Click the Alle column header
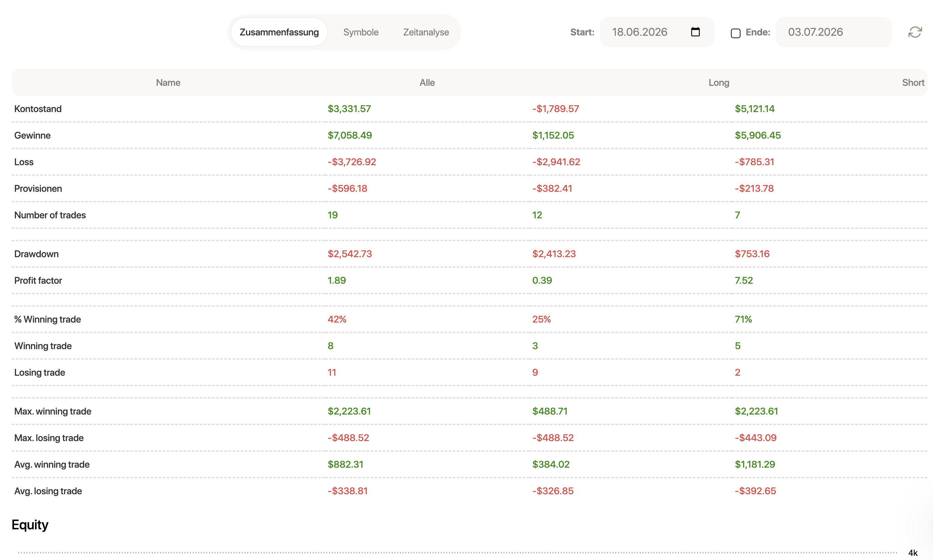933x560 pixels. pyautogui.click(x=427, y=83)
